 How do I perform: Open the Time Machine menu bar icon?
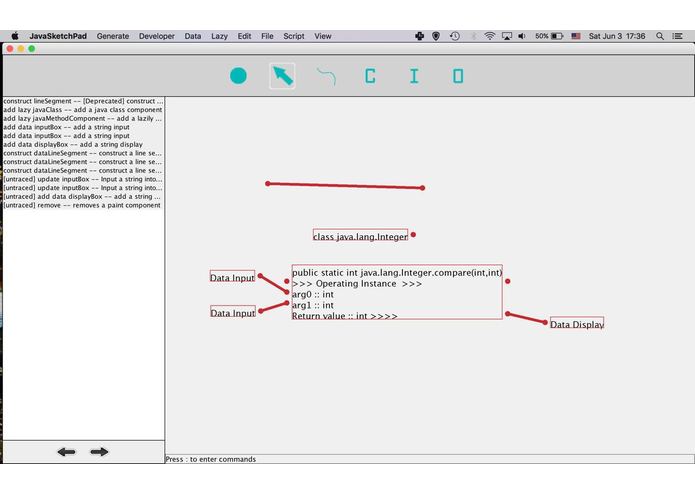pos(454,36)
